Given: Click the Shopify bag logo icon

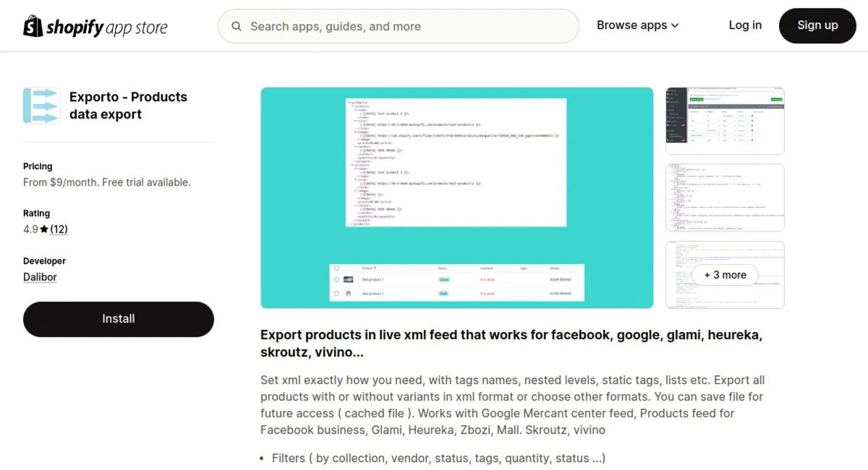Looking at the screenshot, I should click(x=33, y=26).
